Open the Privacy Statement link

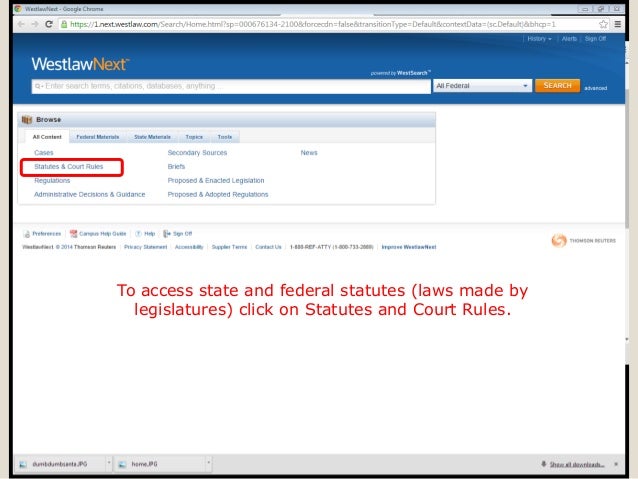[x=146, y=247]
